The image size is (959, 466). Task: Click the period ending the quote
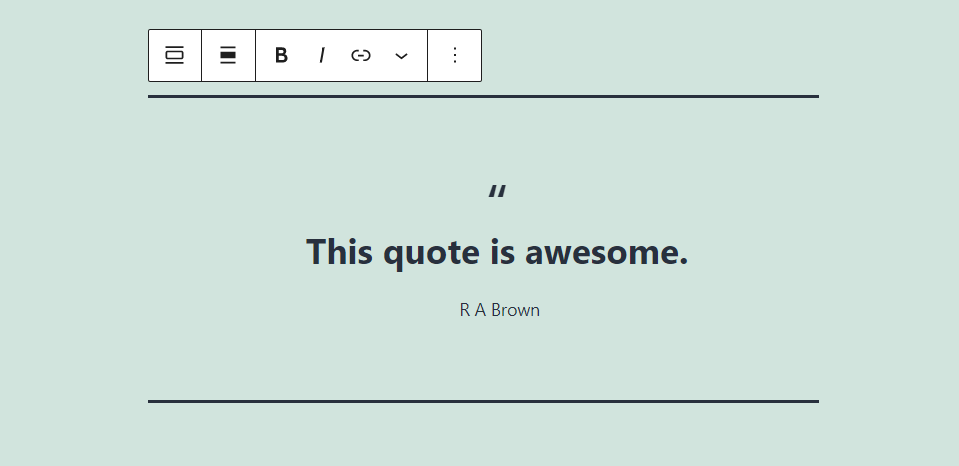pos(684,262)
